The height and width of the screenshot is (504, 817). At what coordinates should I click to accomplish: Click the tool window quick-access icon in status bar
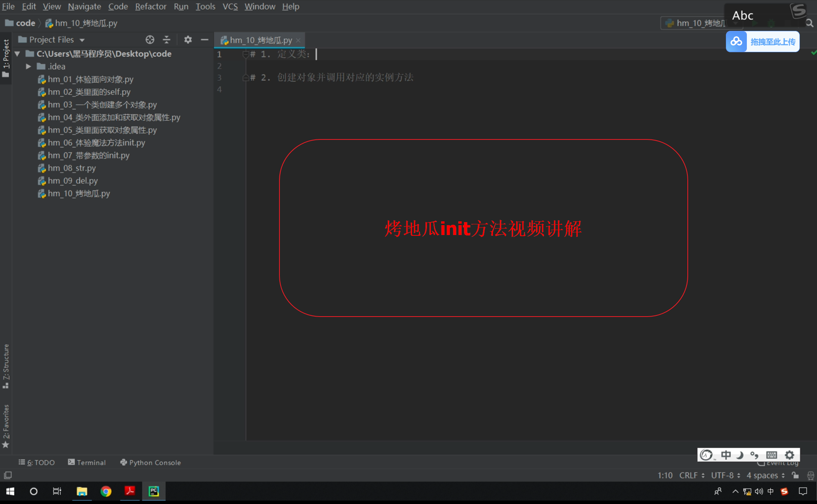click(8, 475)
